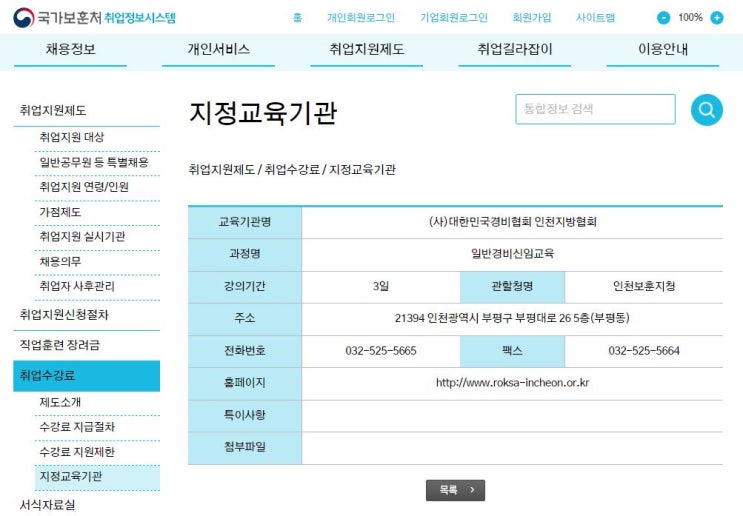743x516 pixels.
Task: Select 수강료 지급절차 sidebar item
Action: [x=77, y=427]
